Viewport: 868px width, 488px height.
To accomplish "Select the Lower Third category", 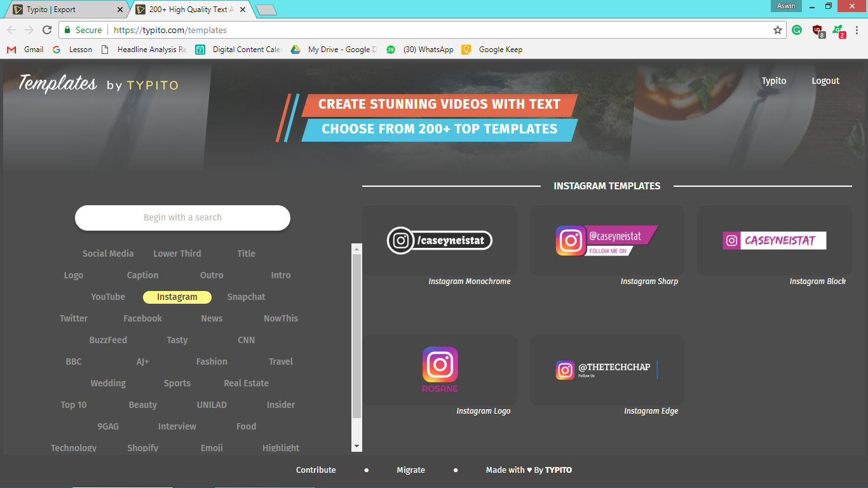I will tap(177, 254).
